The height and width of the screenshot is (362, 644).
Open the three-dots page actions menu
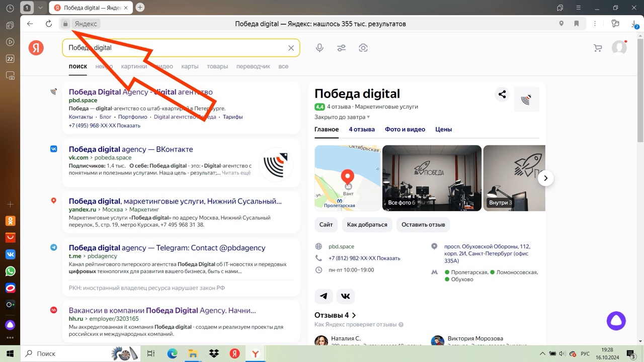[x=595, y=24]
